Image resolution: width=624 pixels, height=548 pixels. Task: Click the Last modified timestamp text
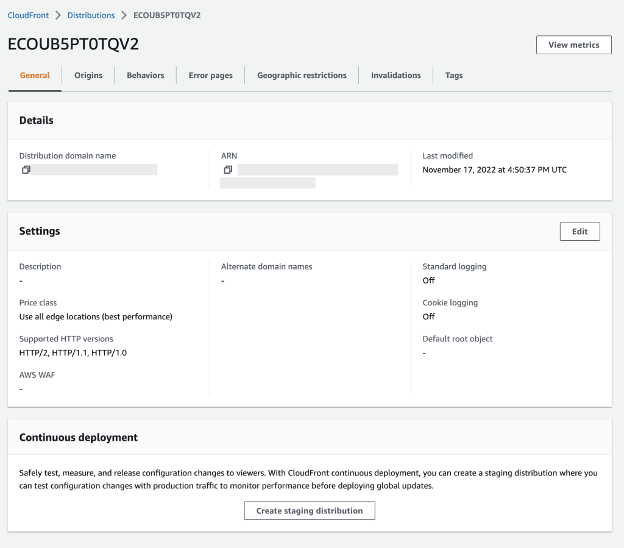tap(494, 170)
